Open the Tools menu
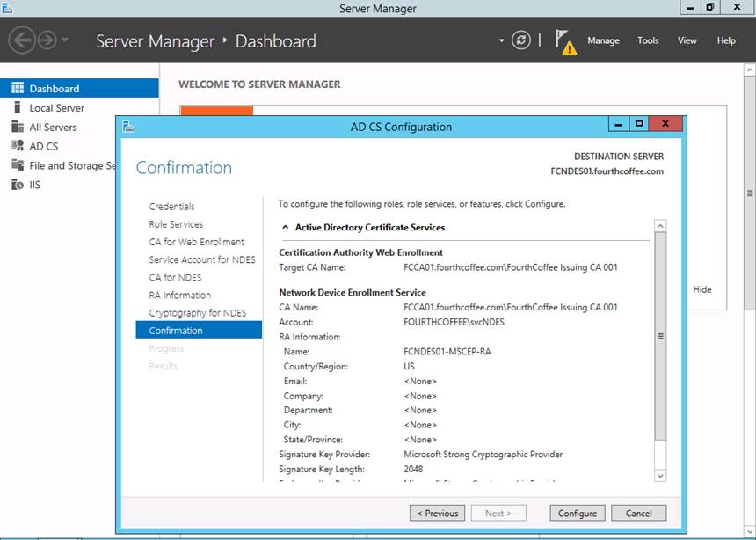Image resolution: width=756 pixels, height=540 pixels. (x=648, y=40)
